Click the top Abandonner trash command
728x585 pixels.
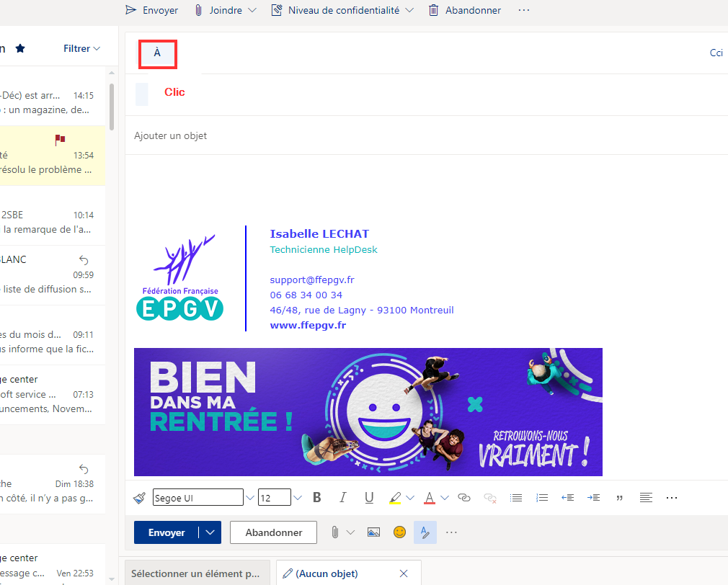pos(465,10)
